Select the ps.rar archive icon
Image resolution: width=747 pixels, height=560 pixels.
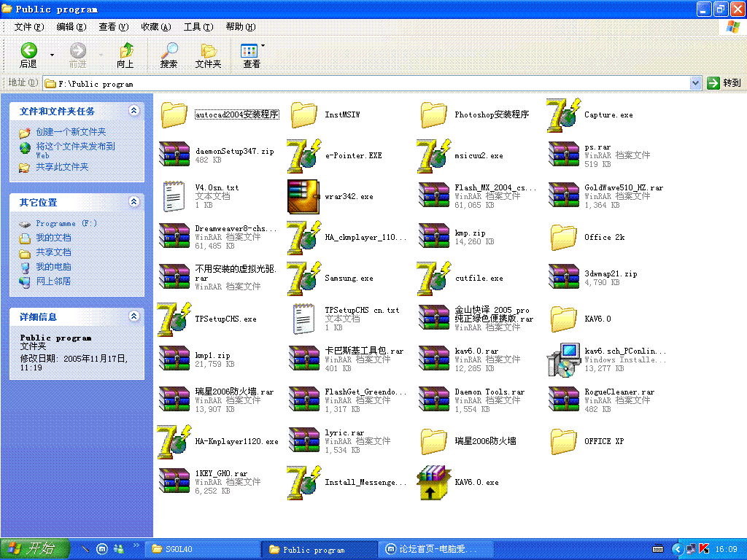[x=564, y=155]
